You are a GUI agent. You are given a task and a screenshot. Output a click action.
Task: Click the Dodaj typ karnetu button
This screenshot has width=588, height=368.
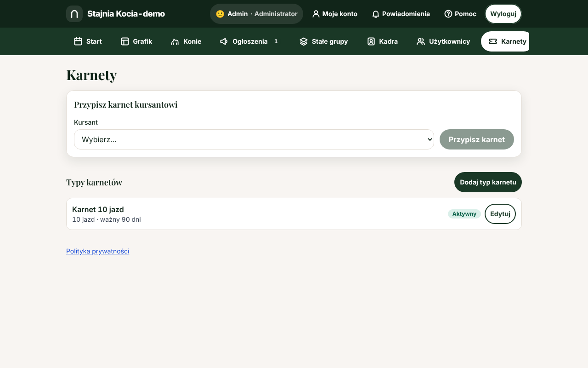488,182
